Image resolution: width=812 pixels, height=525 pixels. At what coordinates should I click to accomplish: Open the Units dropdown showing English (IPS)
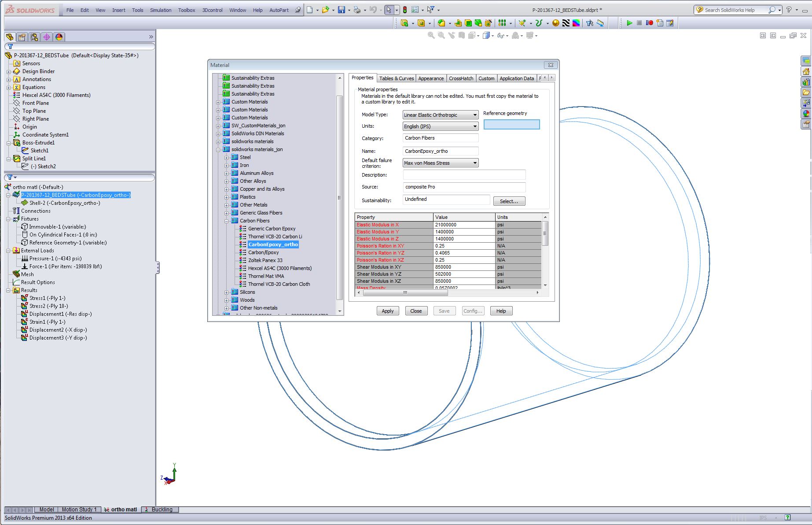click(441, 126)
